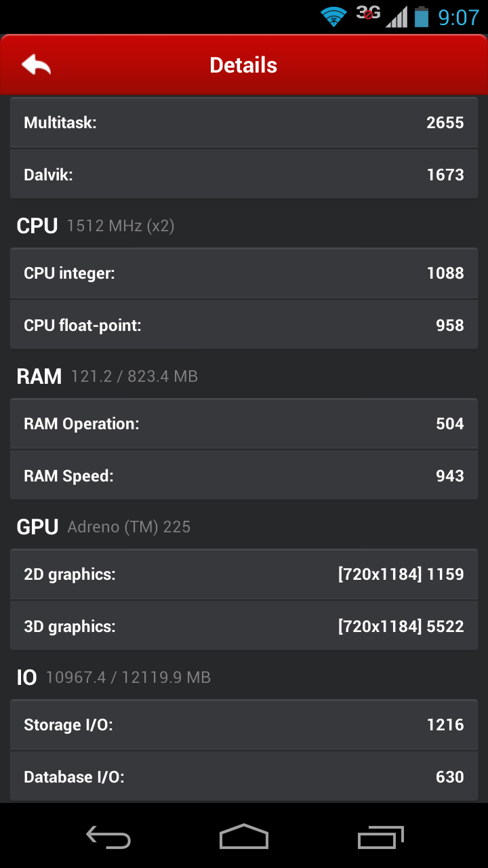Tap the Details title text
Image resolution: width=488 pixels, height=868 pixels.
tap(243, 65)
